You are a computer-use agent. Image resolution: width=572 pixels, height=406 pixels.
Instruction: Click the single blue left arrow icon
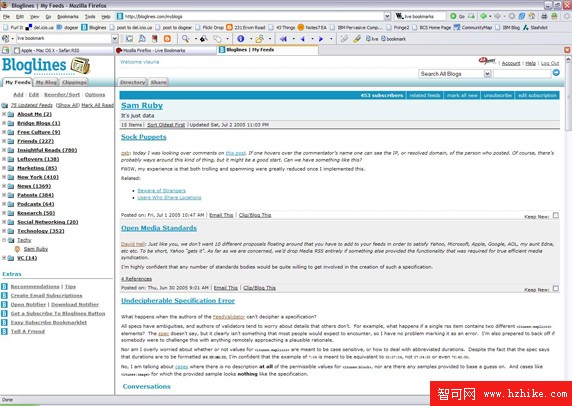pos(302,39)
